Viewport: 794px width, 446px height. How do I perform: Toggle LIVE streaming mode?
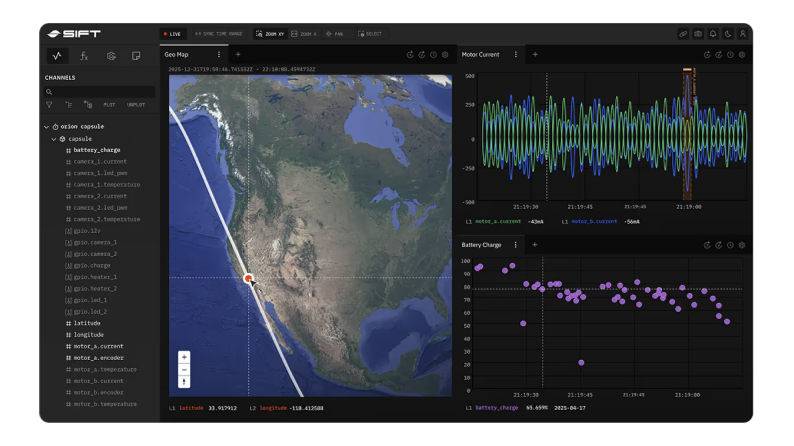(x=172, y=34)
